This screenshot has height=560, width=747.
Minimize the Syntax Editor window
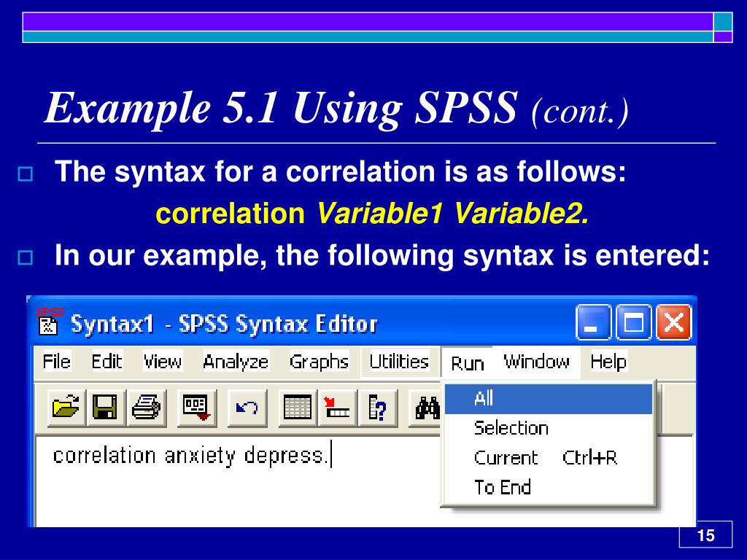594,322
